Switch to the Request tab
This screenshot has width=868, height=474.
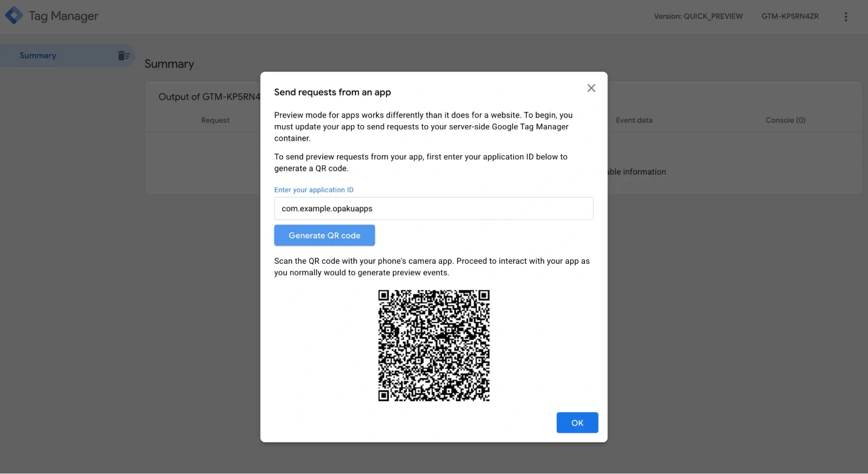(215, 120)
